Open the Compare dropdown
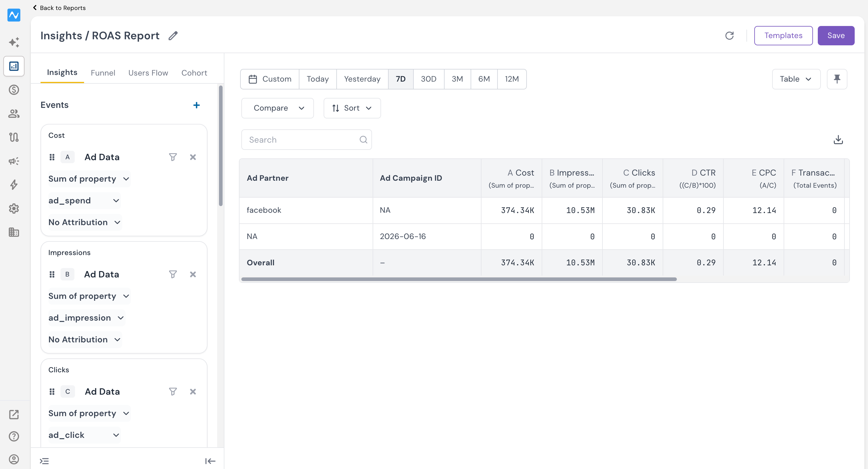 [277, 108]
